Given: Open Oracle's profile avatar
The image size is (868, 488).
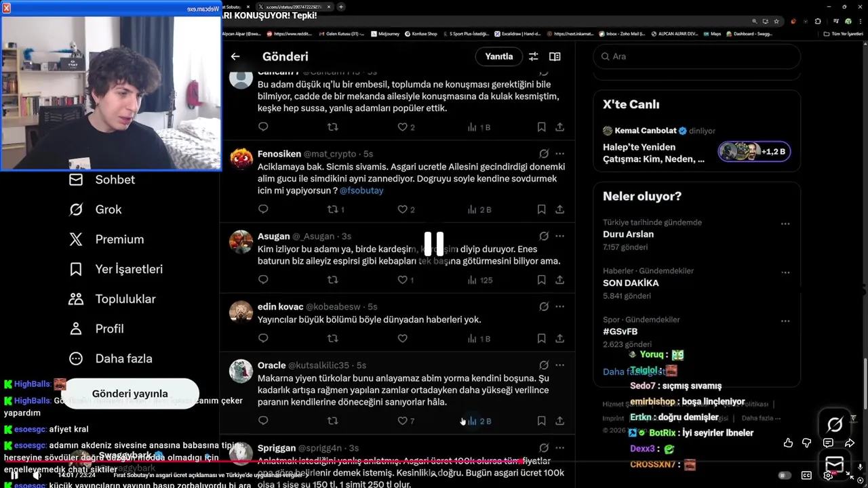Looking at the screenshot, I should click(x=241, y=371).
